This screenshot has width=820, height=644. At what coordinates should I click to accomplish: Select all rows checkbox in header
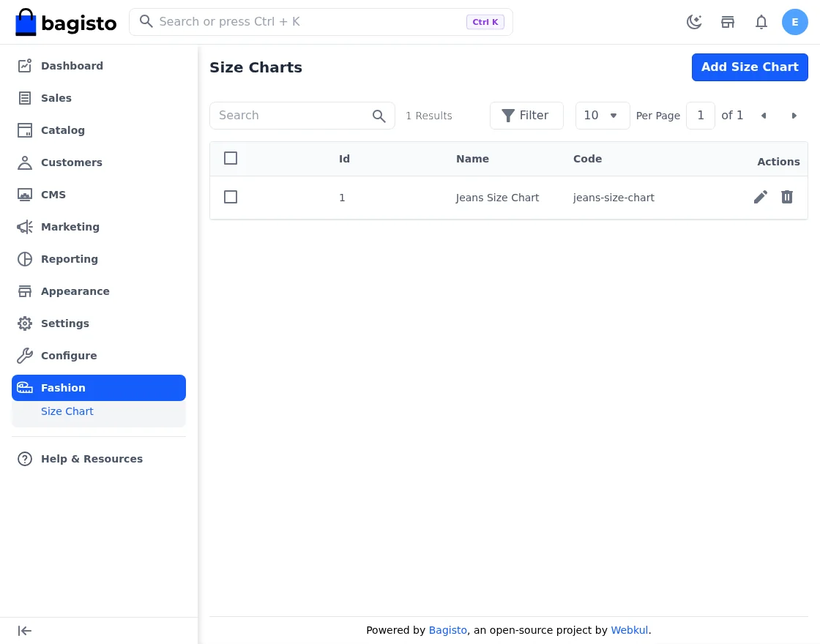coord(231,158)
